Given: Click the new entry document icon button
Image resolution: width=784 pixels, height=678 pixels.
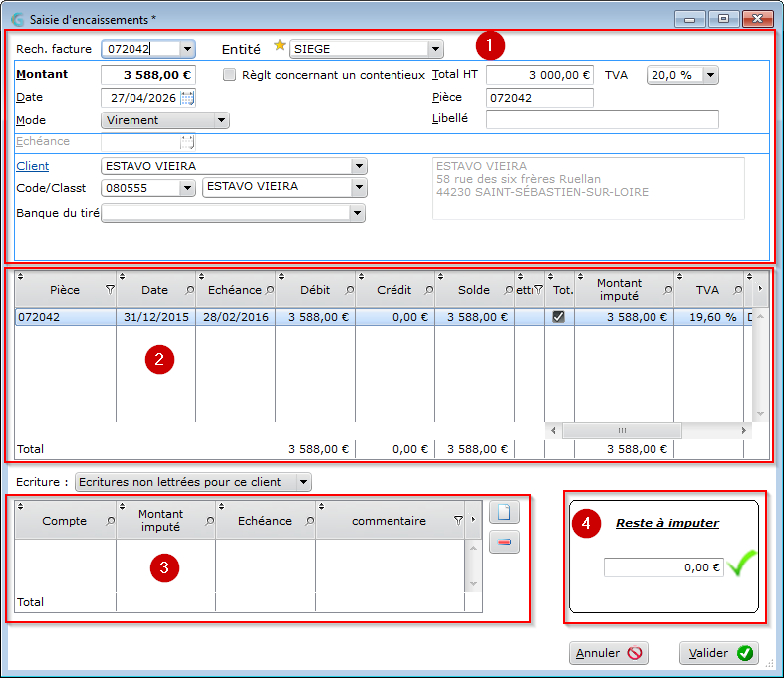Looking at the screenshot, I should tap(504, 512).
